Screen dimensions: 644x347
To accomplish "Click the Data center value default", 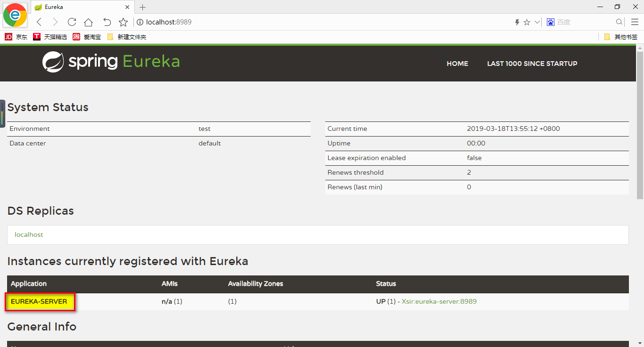I will coord(209,143).
